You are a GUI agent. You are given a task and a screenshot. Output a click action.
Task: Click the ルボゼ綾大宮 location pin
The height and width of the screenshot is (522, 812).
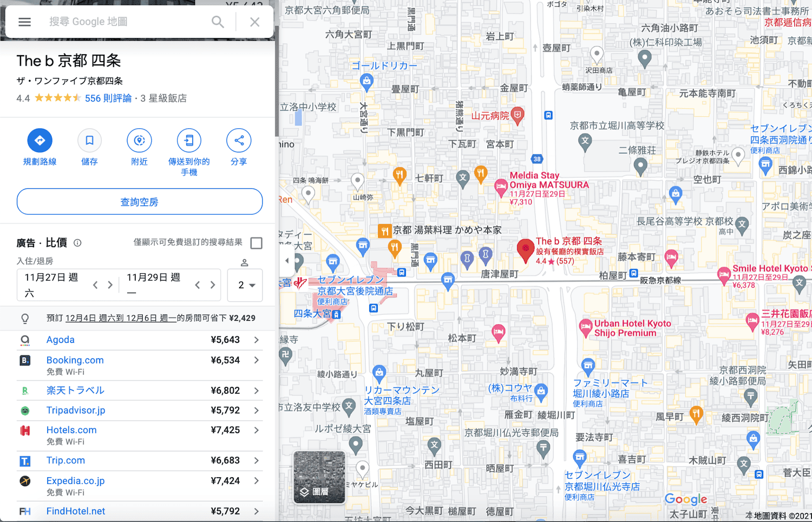click(x=356, y=445)
